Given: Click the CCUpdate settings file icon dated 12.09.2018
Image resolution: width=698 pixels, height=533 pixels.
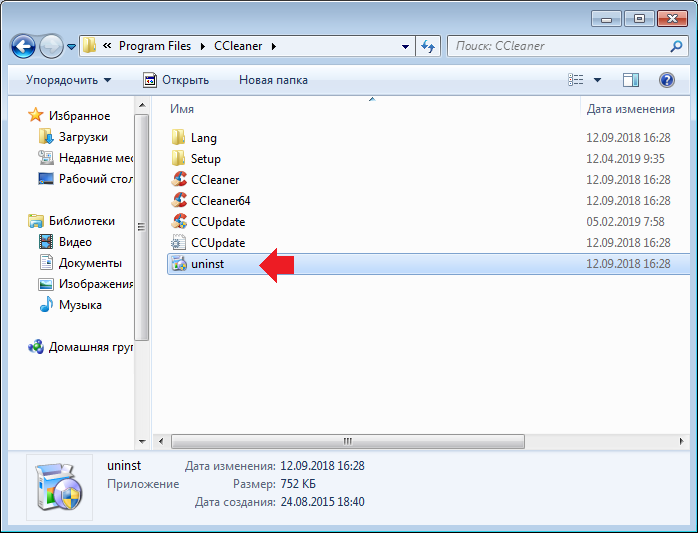Looking at the screenshot, I should (x=179, y=242).
